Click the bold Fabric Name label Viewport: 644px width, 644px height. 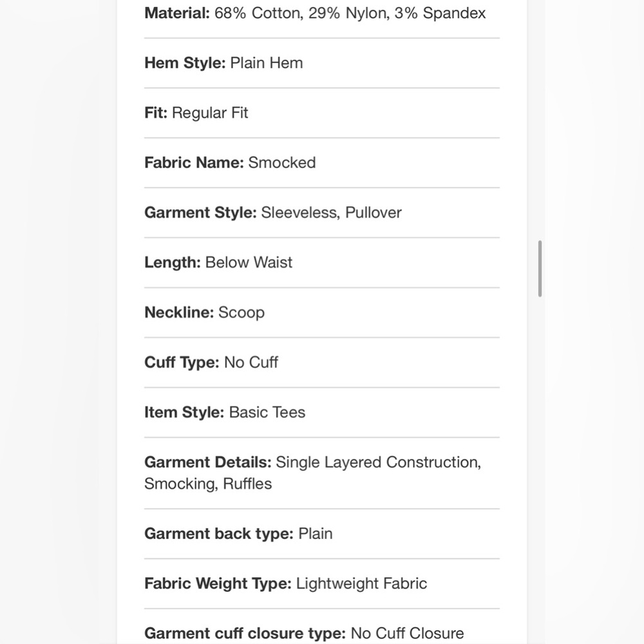point(194,163)
